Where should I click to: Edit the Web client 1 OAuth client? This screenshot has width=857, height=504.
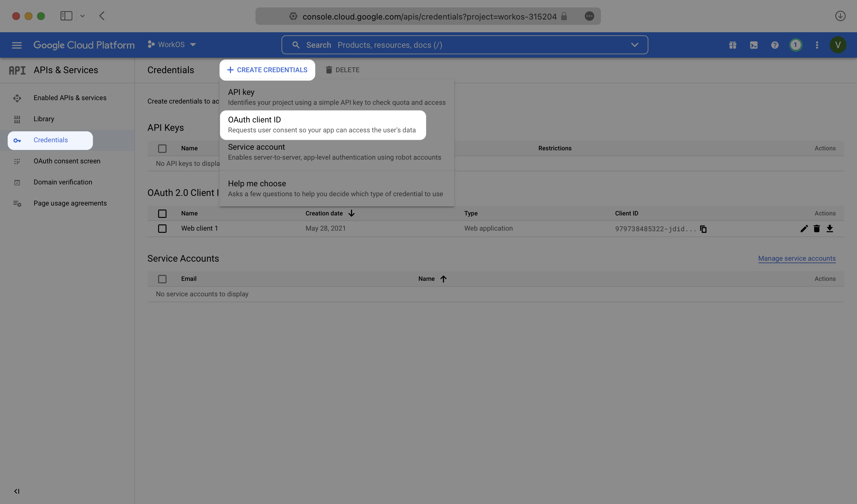pyautogui.click(x=804, y=228)
